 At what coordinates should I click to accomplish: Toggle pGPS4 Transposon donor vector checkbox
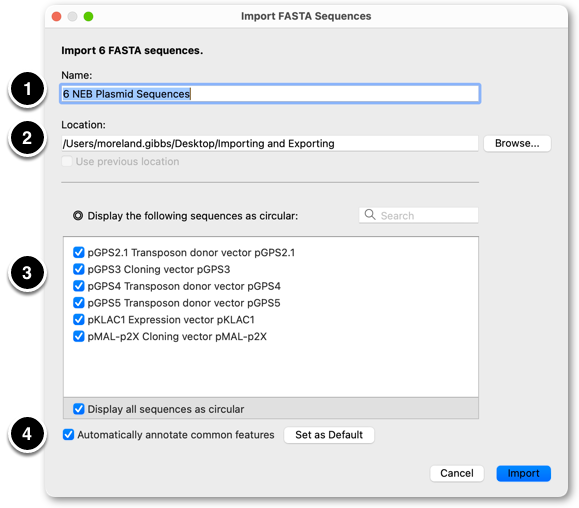point(79,286)
